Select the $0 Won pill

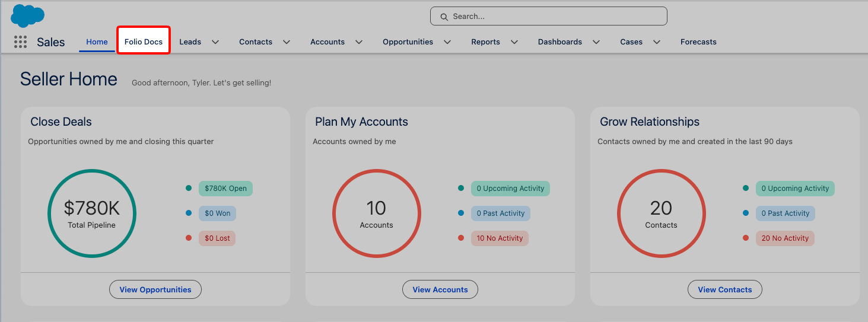pos(217,213)
